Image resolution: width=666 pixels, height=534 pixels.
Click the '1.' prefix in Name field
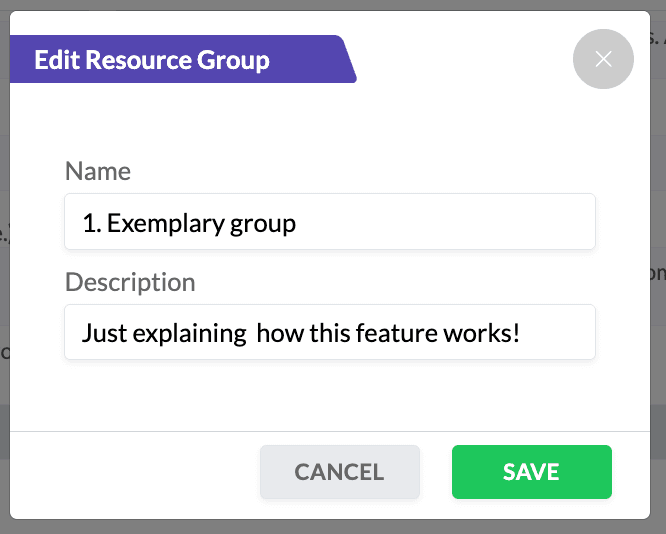(92, 222)
